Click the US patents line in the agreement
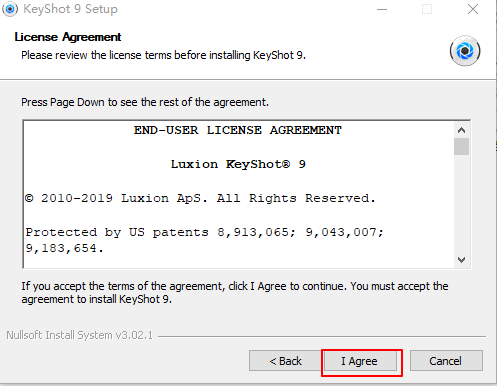Screen dimensions: 497x386 [205, 240]
